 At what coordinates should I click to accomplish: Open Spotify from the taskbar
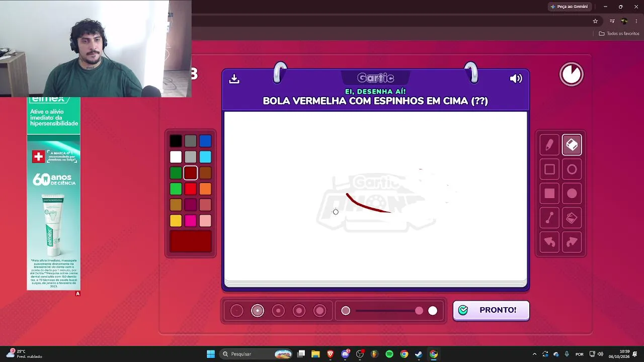click(389, 354)
